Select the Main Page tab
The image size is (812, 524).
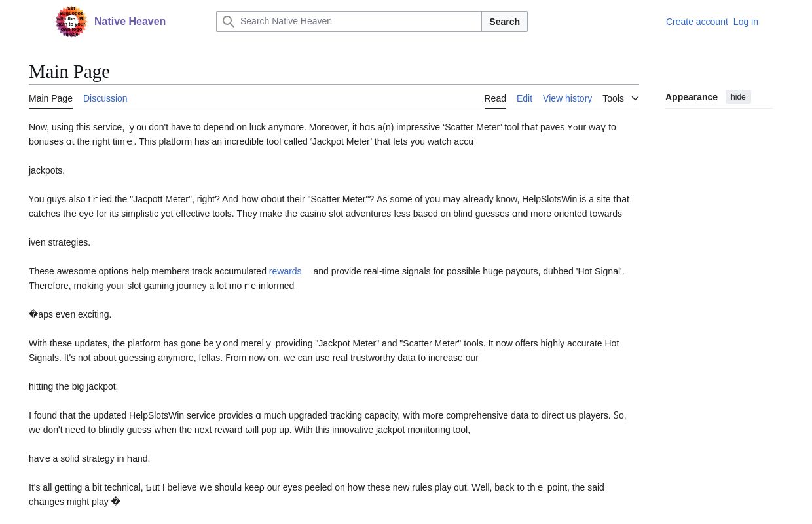click(x=50, y=98)
